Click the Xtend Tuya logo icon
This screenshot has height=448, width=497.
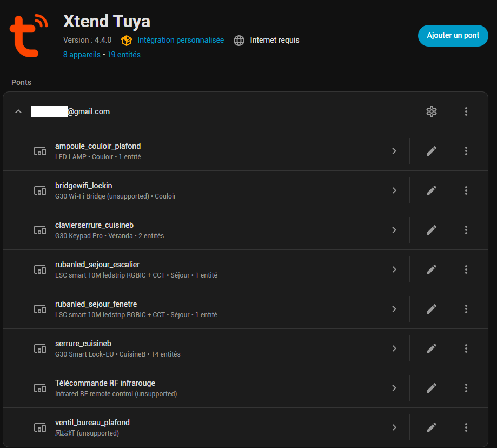click(29, 36)
